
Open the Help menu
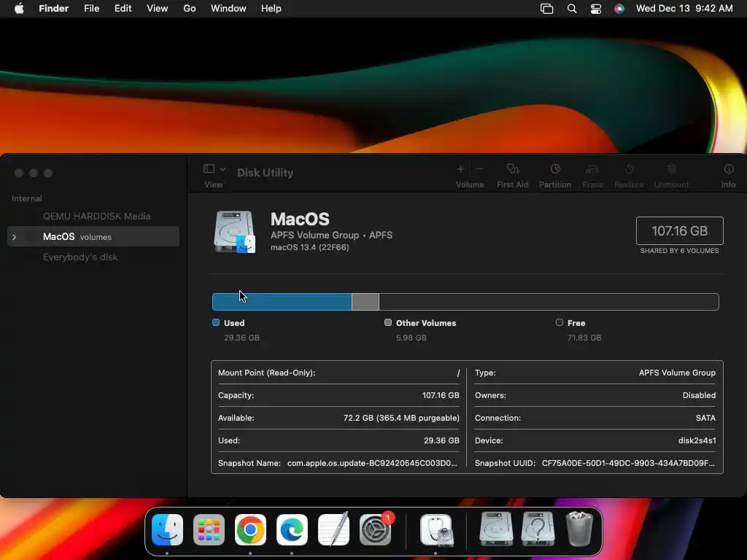271,9
